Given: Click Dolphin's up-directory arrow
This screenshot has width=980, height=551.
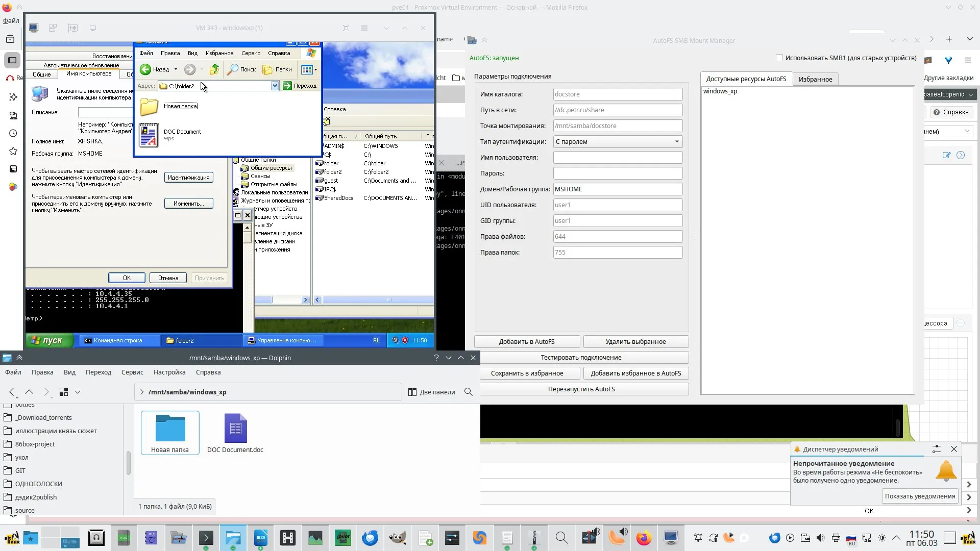Looking at the screenshot, I should [x=29, y=392].
